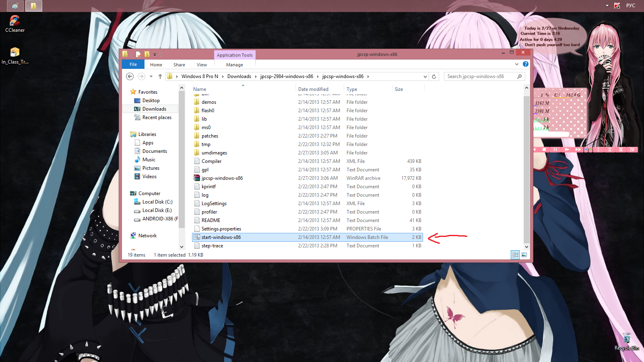Open the recent locations dropdown arrow
This screenshot has height=362, width=644.
pyautogui.click(x=151, y=76)
